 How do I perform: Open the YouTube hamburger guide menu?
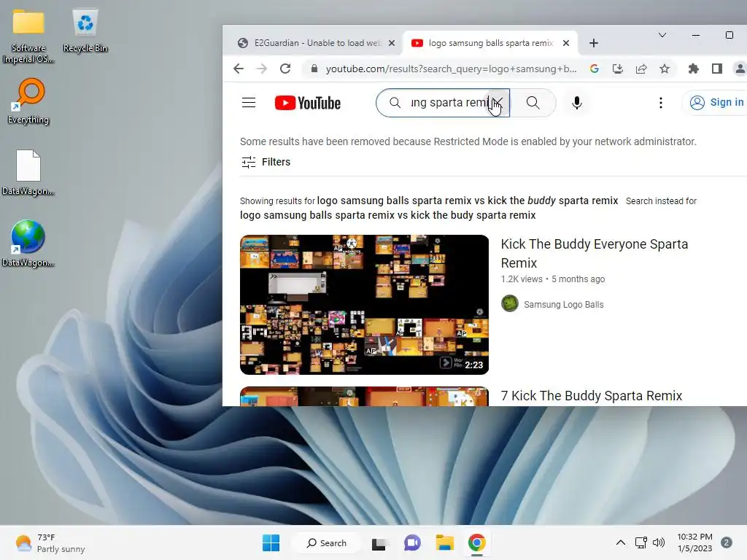pyautogui.click(x=249, y=103)
